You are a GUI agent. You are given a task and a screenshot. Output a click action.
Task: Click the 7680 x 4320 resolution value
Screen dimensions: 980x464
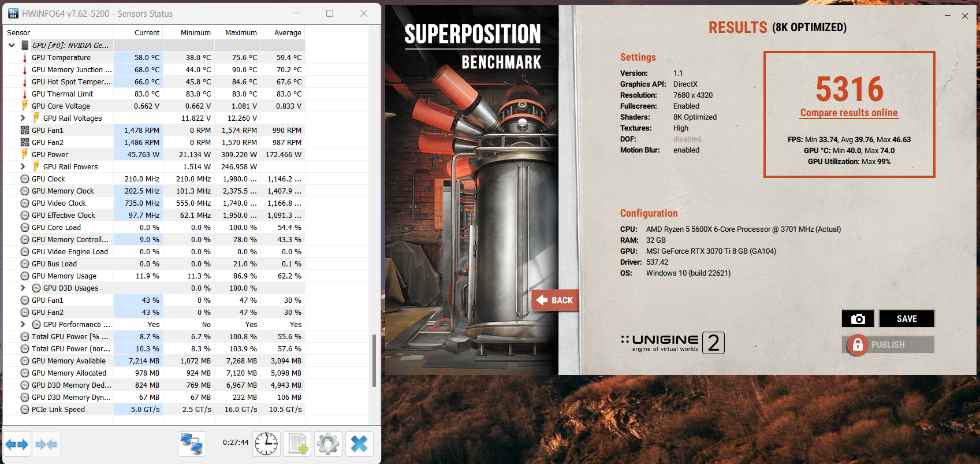click(693, 95)
